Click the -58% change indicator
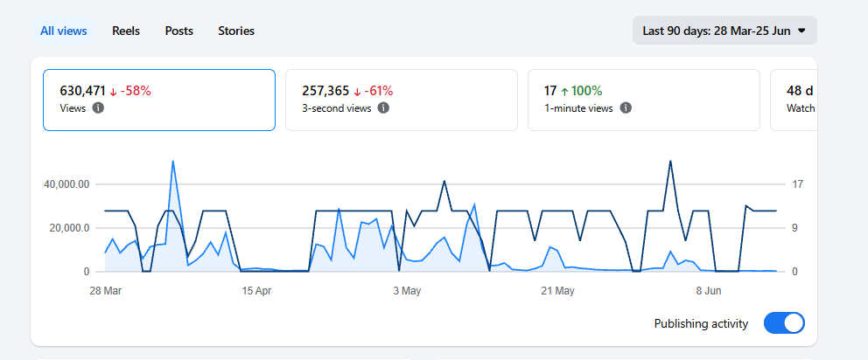 (130, 91)
